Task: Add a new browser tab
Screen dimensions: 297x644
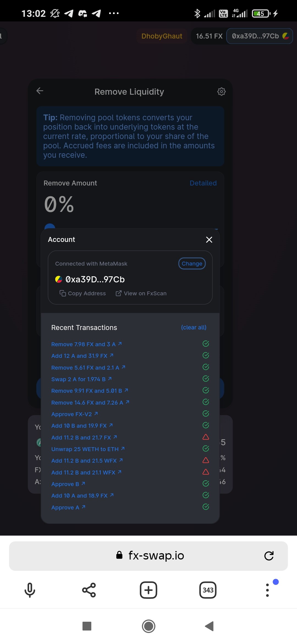Action: pyautogui.click(x=148, y=590)
